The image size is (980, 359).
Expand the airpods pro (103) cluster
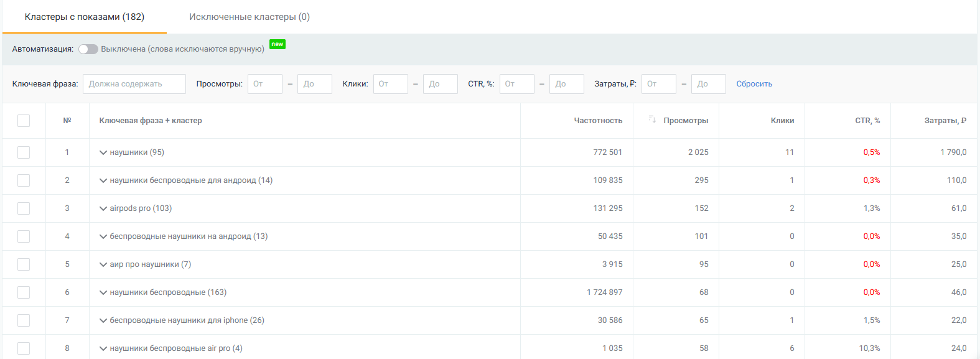click(x=103, y=208)
